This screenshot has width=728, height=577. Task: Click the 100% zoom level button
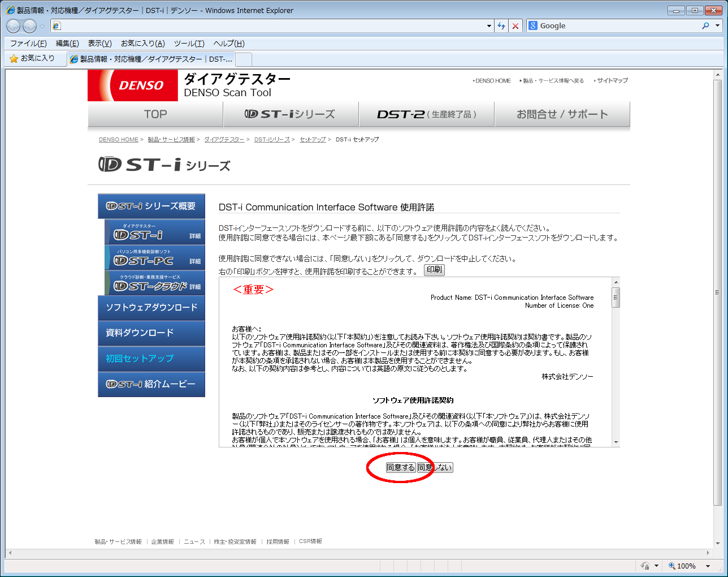click(x=682, y=566)
